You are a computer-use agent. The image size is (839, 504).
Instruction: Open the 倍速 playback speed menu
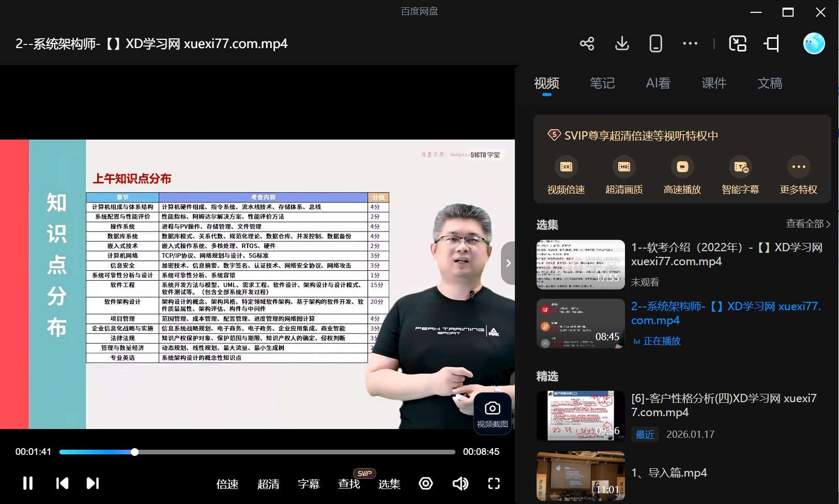[x=227, y=484]
